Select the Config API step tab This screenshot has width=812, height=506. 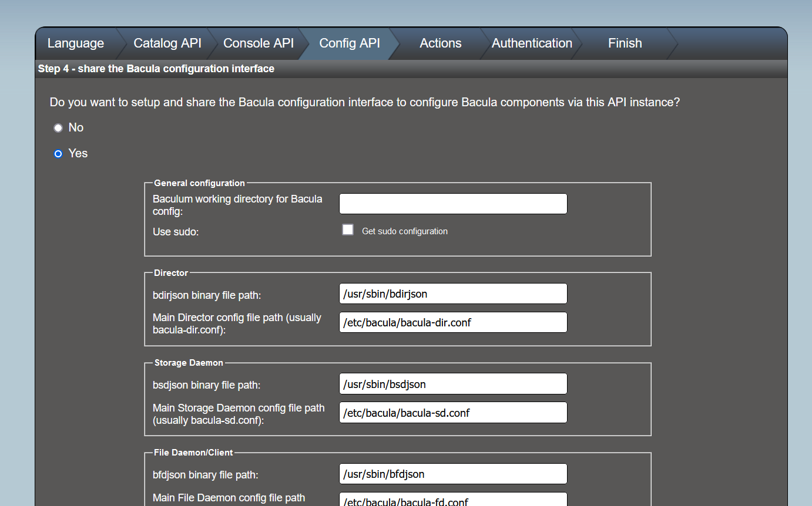(350, 43)
